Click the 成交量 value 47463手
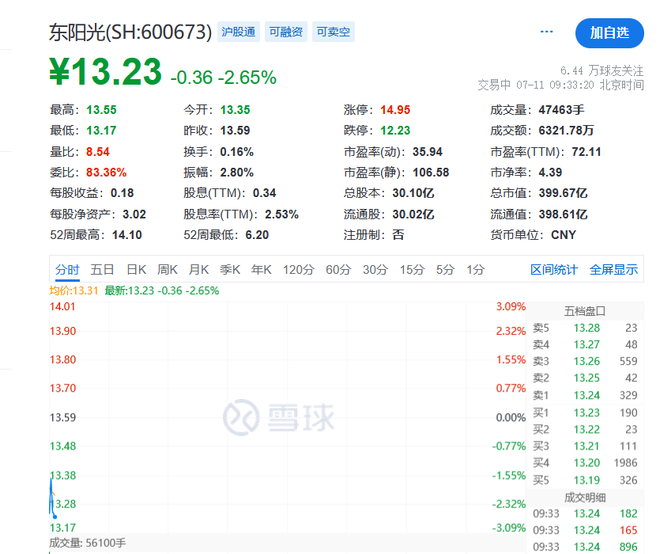This screenshot has width=660, height=554. click(562, 110)
